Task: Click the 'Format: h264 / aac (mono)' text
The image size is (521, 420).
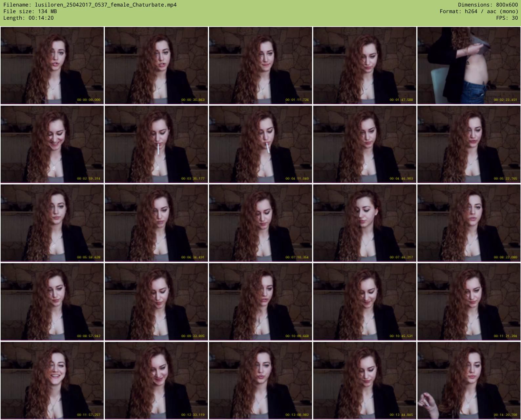Action: [479, 11]
